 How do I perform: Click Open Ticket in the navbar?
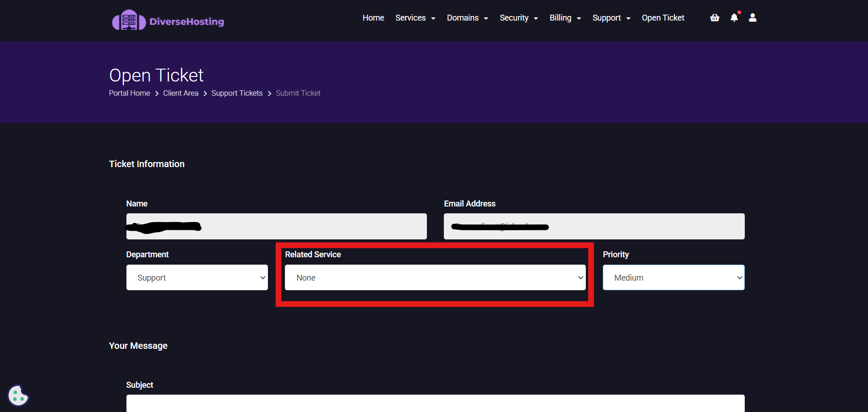pos(663,18)
